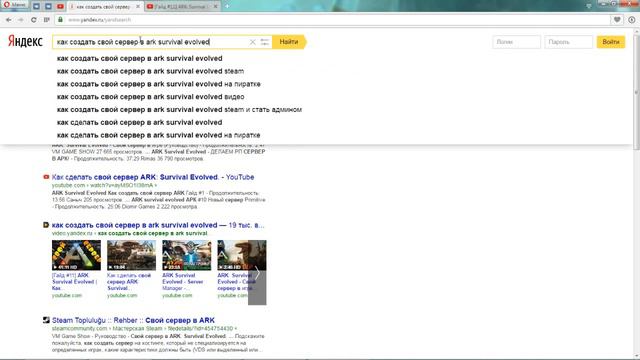Select first suggestion 'как создать свой сервер в ark survival evolved'
This screenshot has height=360, width=640.
pyautogui.click(x=140, y=58)
